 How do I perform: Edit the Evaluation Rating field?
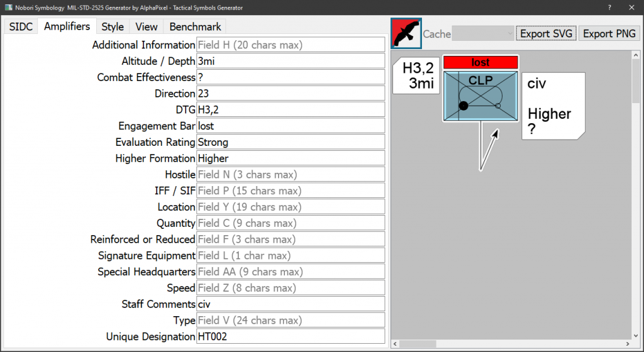tap(291, 142)
